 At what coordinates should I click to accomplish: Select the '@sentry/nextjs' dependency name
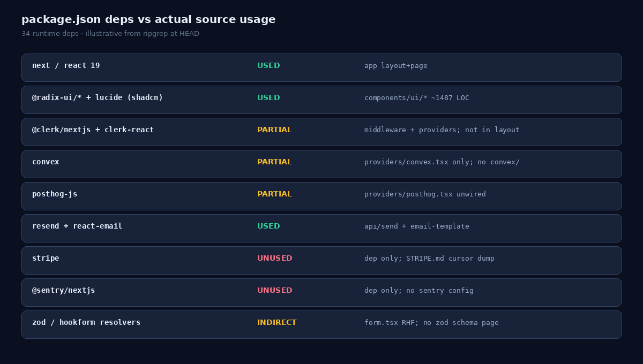[64, 291]
